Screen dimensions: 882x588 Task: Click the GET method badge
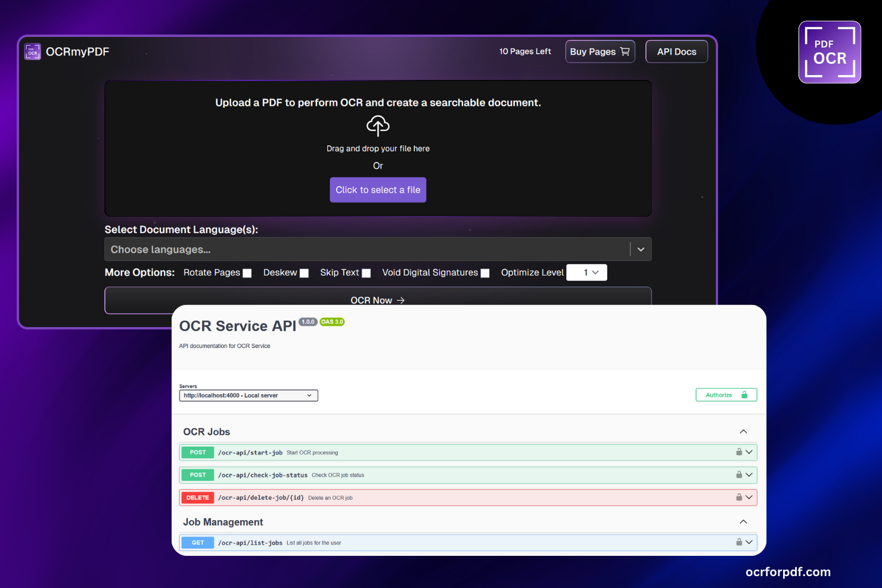[x=198, y=543]
